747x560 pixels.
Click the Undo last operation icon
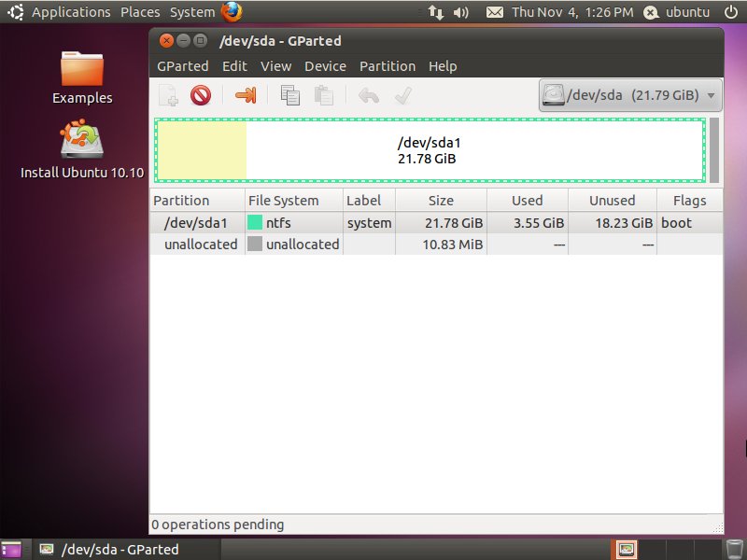pyautogui.click(x=369, y=96)
